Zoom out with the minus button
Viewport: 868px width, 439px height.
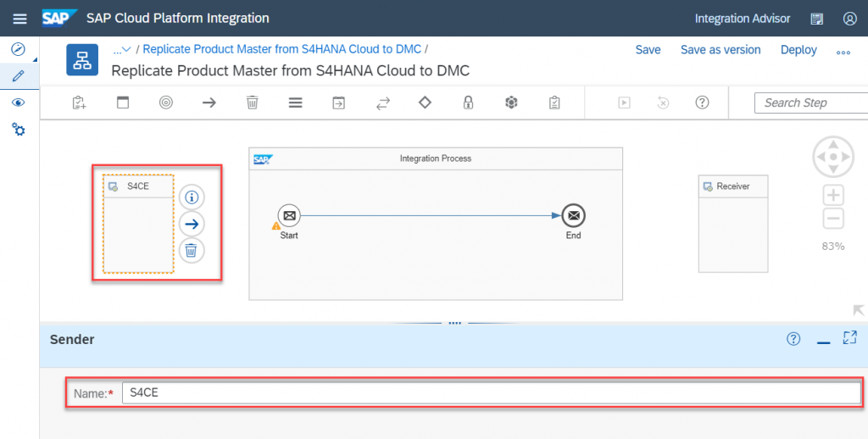(x=833, y=219)
